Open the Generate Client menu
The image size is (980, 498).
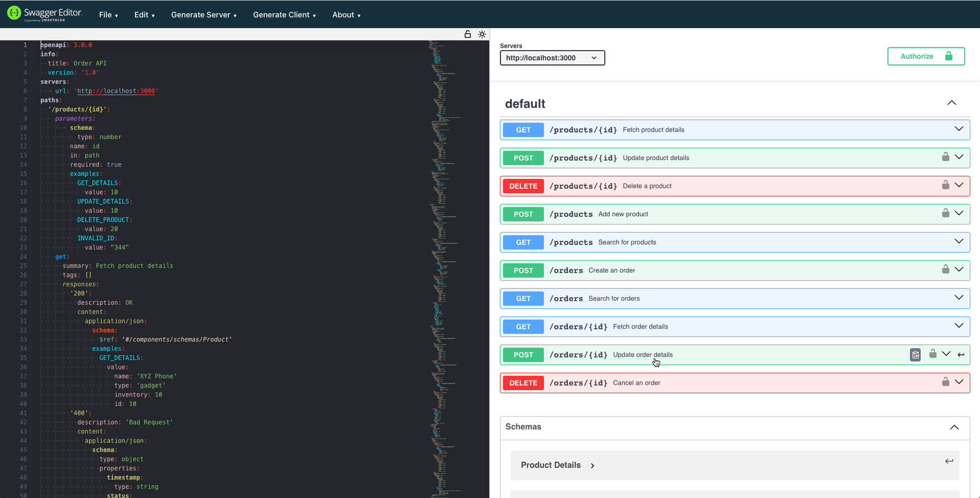284,15
